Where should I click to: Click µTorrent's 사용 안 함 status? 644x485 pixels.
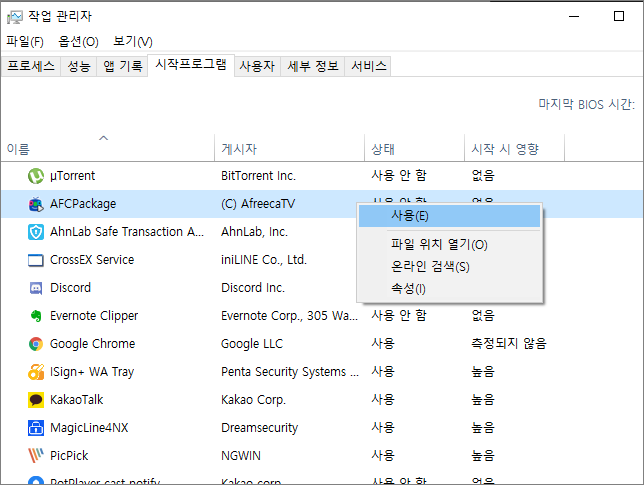pos(399,176)
